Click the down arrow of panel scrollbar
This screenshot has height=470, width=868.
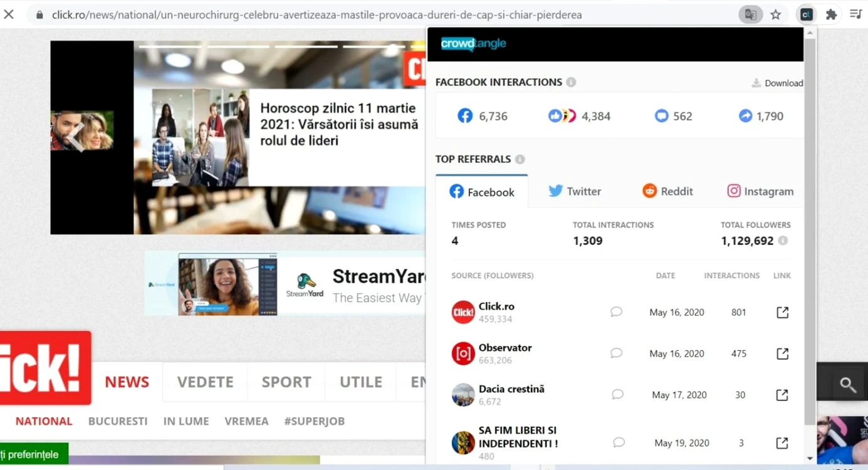tap(810, 459)
